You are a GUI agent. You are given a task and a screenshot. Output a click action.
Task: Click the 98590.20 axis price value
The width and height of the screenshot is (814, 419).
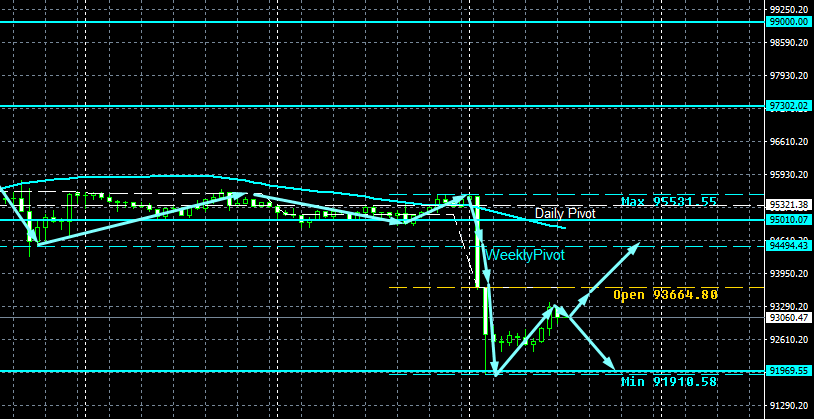[x=788, y=43]
